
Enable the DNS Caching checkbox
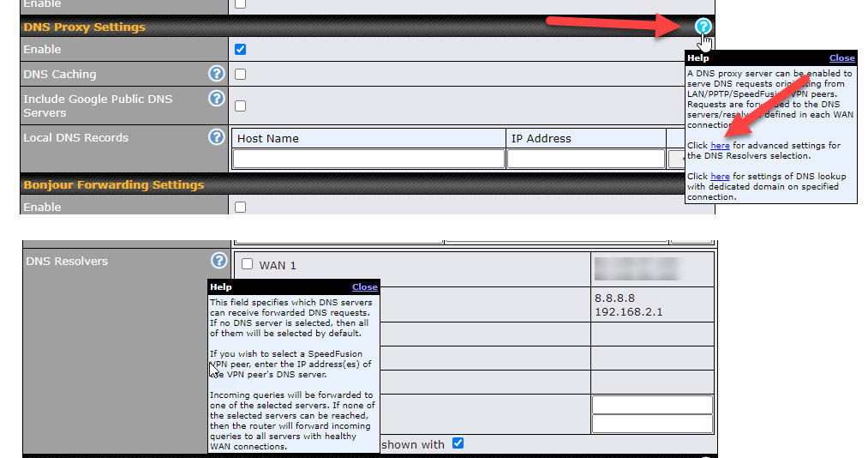coord(240,75)
